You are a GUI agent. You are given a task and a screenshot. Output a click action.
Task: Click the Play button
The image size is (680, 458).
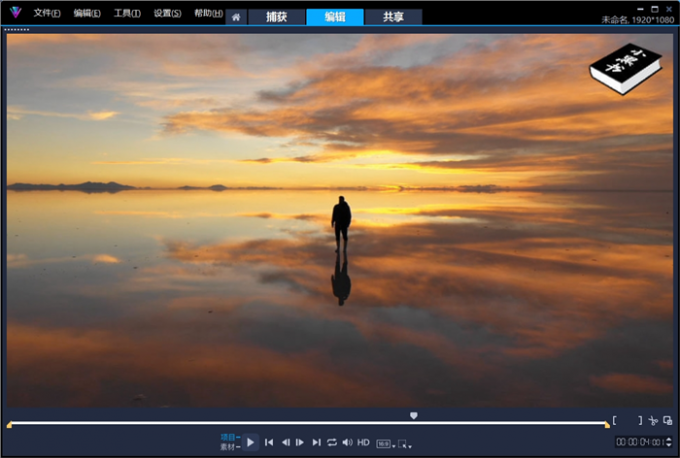click(251, 442)
